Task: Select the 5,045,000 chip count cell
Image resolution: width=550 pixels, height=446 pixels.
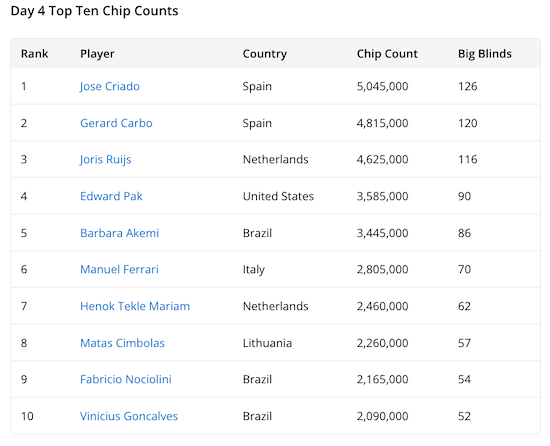Action: point(382,87)
